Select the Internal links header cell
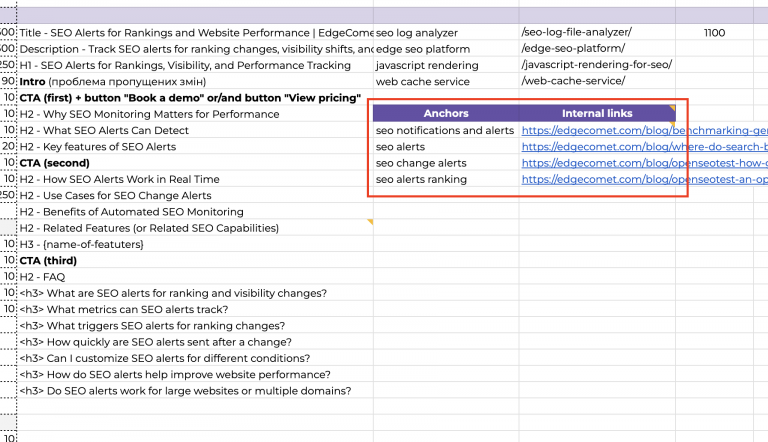768x442 pixels. pos(597,113)
